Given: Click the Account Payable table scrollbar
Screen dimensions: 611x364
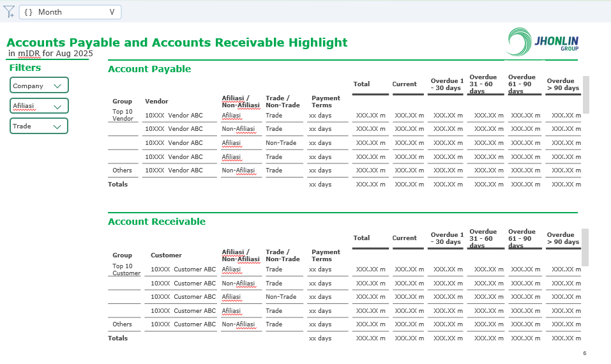Looking at the screenshot, I should click(585, 95).
